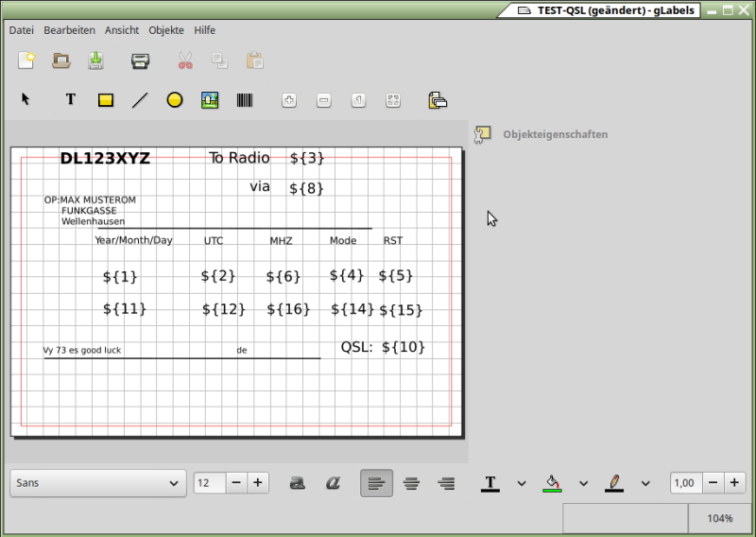Click the Save file icon
Viewport: 756px width, 537px height.
95,61
